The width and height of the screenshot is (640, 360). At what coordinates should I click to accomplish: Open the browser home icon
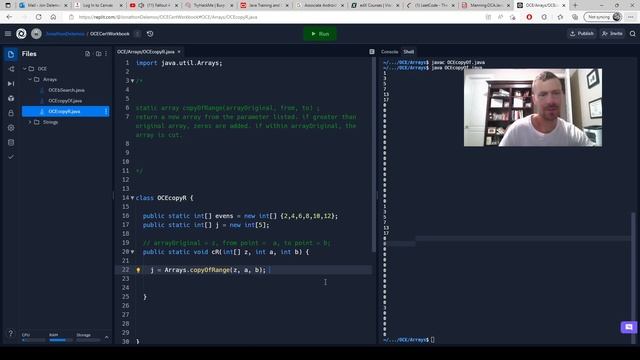[x=53, y=17]
